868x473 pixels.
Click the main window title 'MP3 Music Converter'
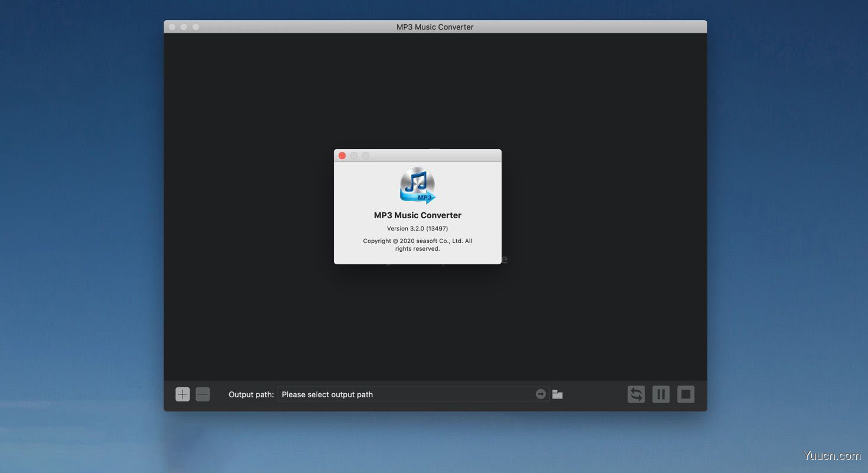435,27
